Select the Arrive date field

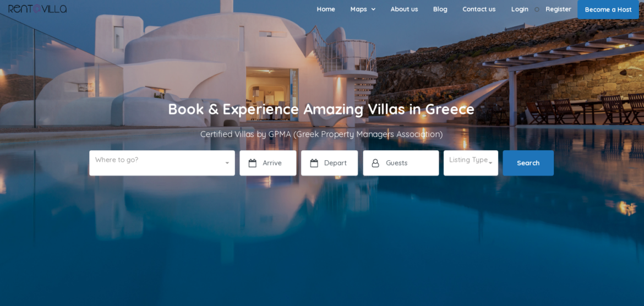[x=268, y=163]
